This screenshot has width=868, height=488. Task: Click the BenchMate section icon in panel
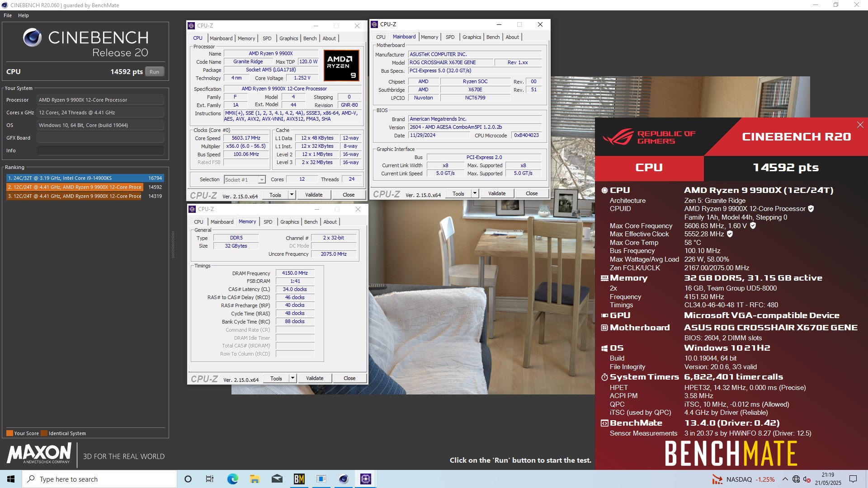604,423
